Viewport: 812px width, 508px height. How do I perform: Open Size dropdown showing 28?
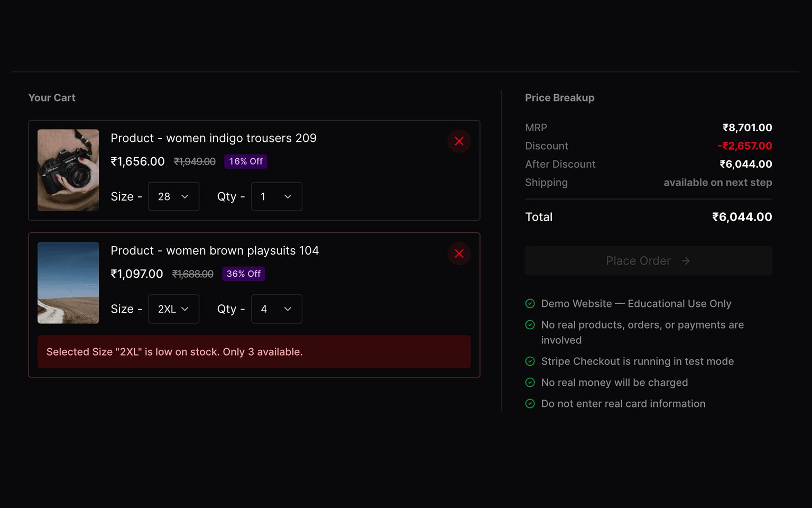pyautogui.click(x=173, y=196)
